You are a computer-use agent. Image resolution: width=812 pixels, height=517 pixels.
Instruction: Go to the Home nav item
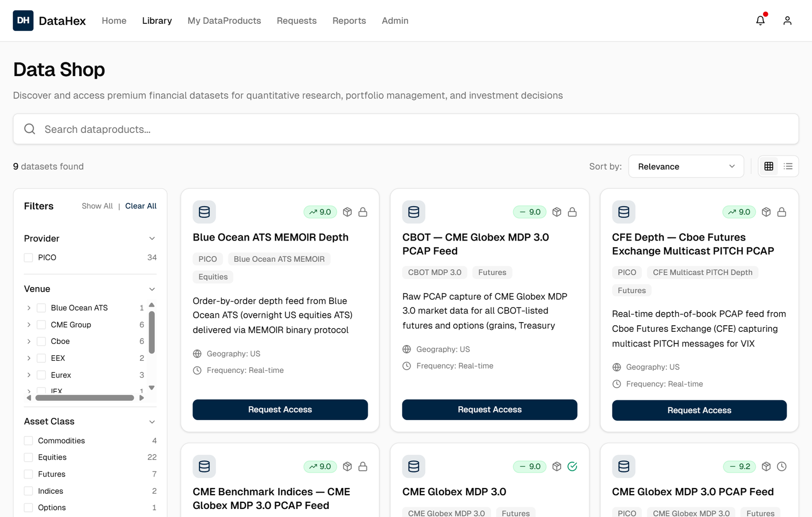(x=114, y=21)
